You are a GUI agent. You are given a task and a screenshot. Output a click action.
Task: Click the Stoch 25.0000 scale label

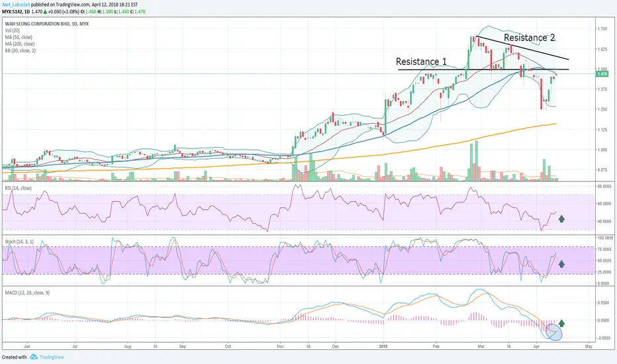tap(604, 272)
